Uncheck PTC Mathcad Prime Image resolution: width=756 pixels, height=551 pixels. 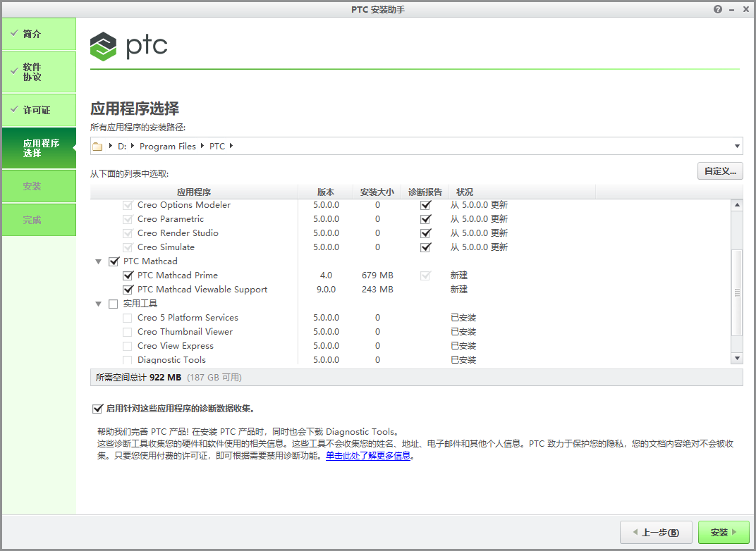tap(128, 275)
